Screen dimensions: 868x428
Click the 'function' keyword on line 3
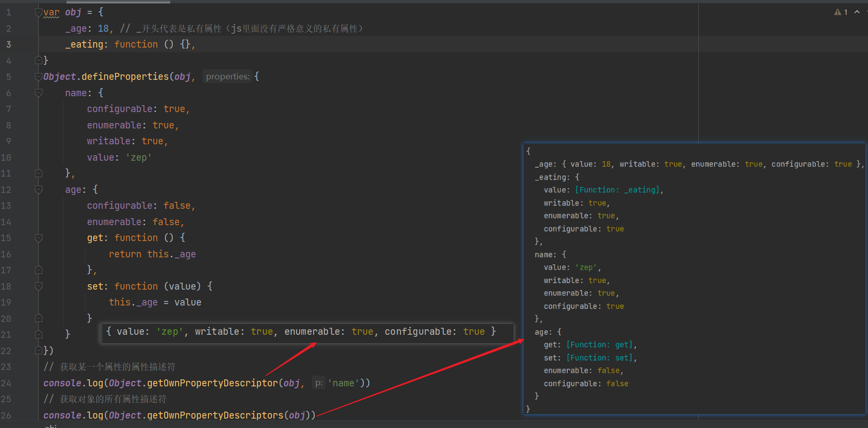click(136, 45)
